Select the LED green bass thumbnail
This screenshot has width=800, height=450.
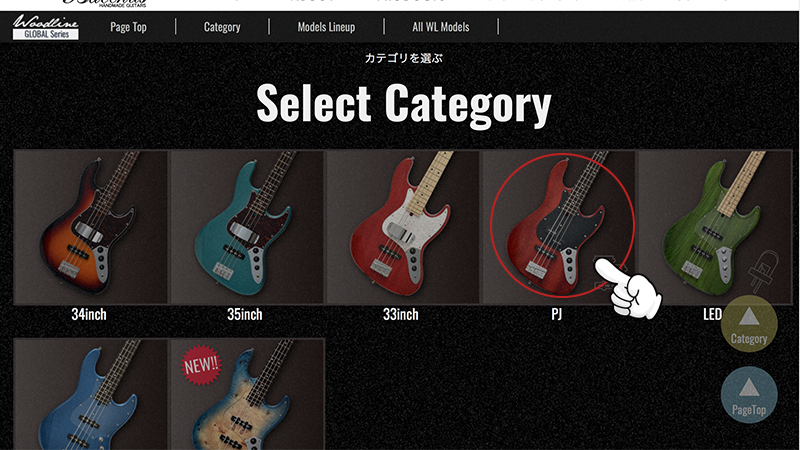(715, 227)
